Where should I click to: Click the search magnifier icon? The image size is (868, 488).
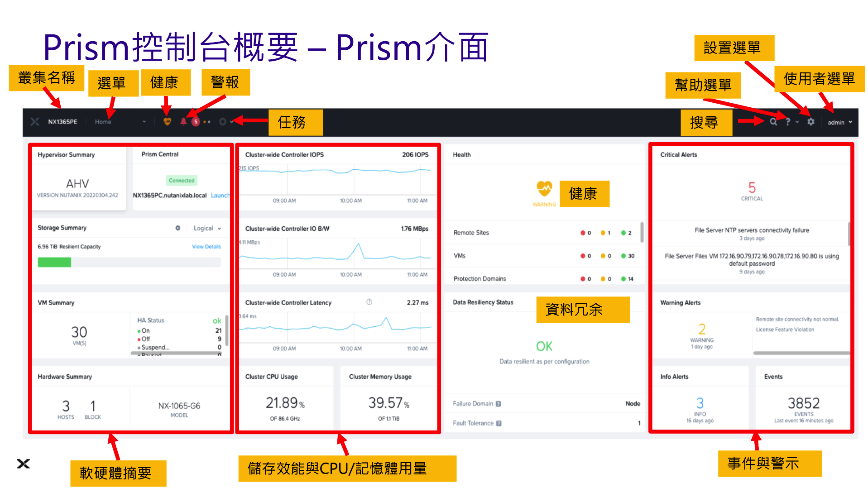tap(773, 122)
